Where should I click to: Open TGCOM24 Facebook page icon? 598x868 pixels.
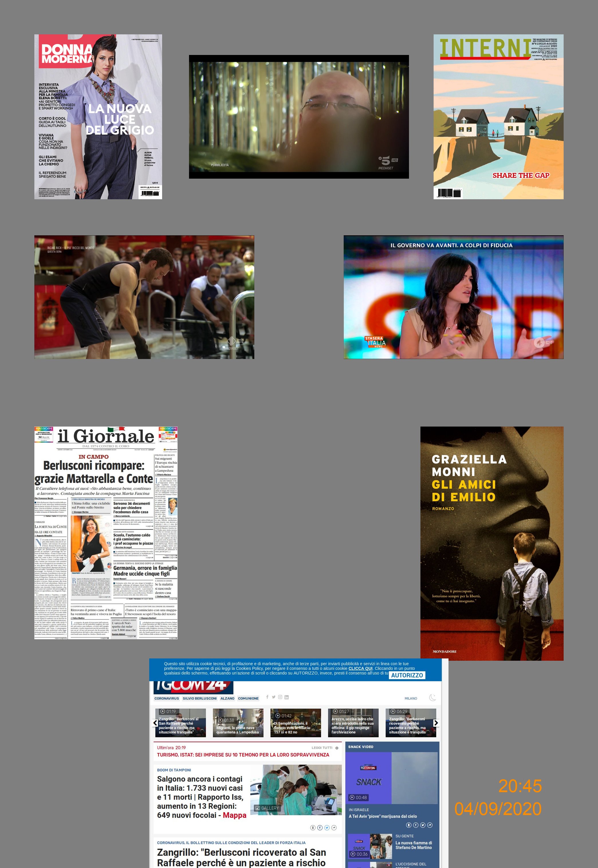pos(267,697)
